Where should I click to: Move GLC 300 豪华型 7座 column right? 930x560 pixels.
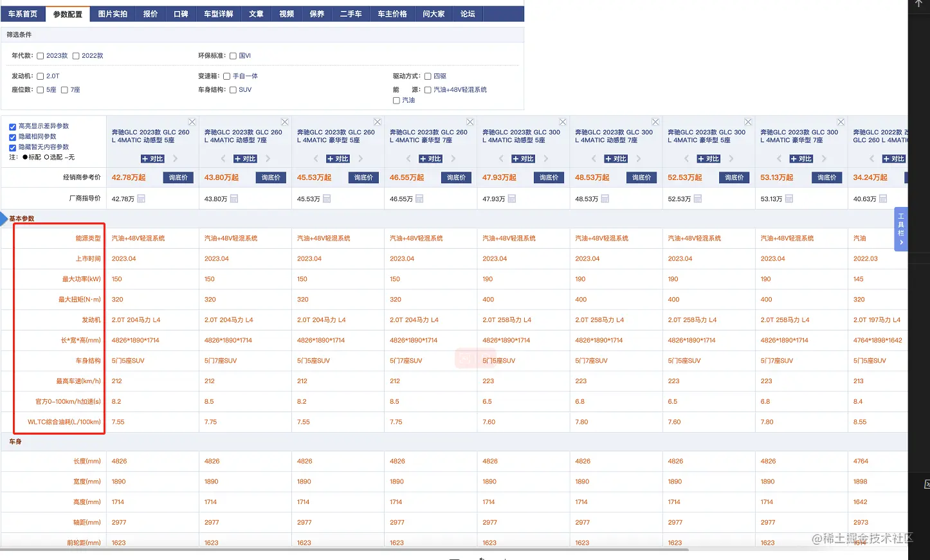tap(824, 158)
